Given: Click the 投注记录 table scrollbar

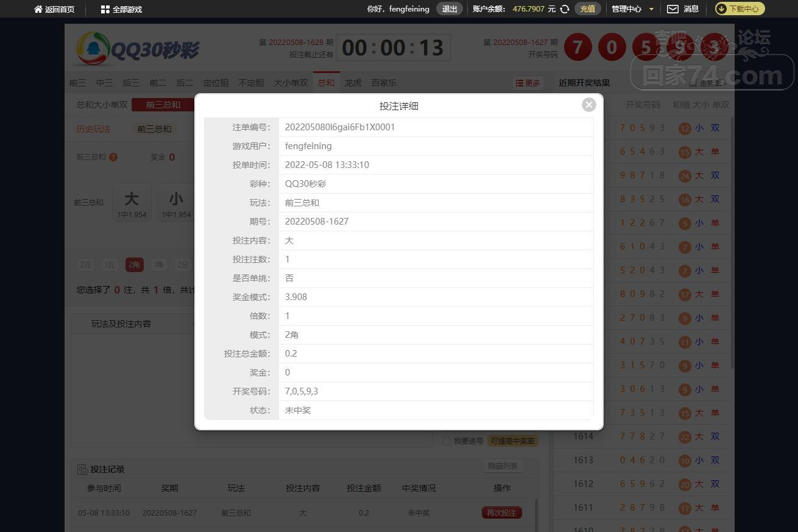Looking at the screenshot, I should pyautogui.click(x=537, y=515).
